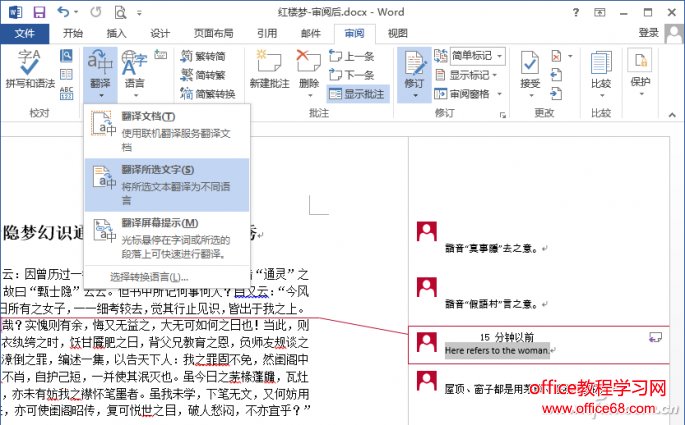This screenshot has width=685, height=425.
Task: Run 拼写和语法 spelling check
Action: pos(30,69)
